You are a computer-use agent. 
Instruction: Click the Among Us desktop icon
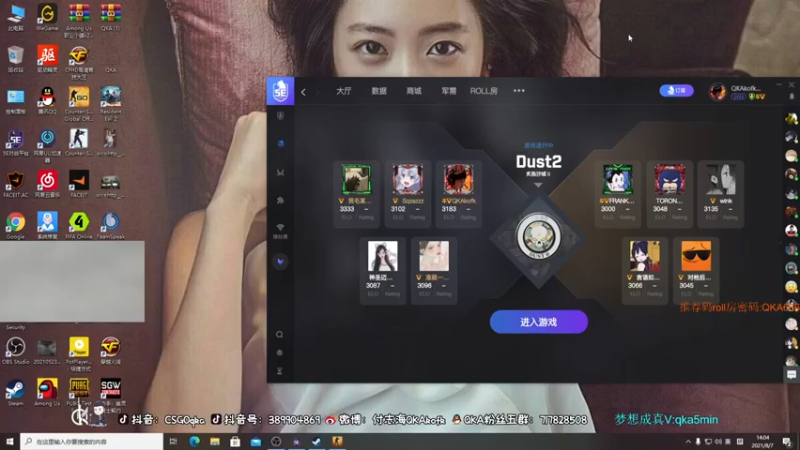[x=47, y=392]
